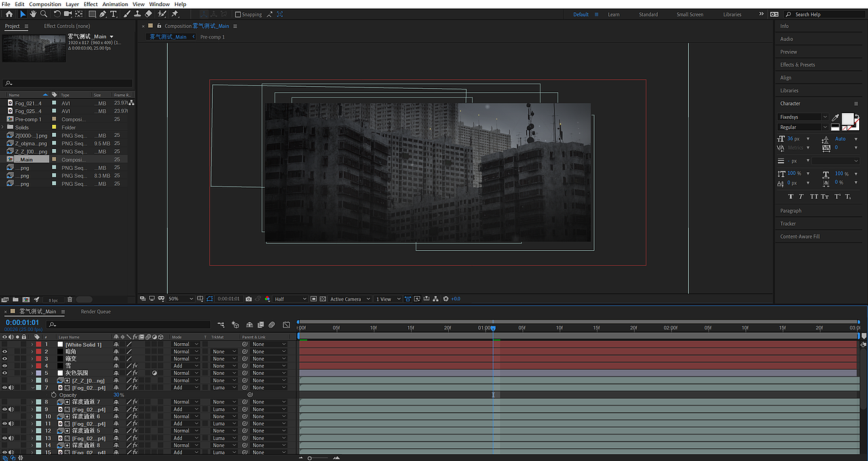Show layer 1 White Solid 1 via eye column
This screenshot has height=461, width=868.
click(5, 344)
